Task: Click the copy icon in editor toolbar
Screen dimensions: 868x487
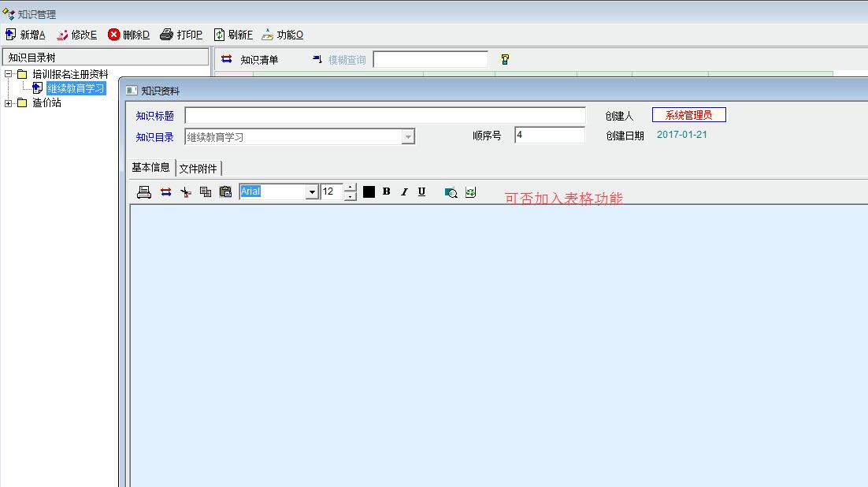Action: coord(206,191)
